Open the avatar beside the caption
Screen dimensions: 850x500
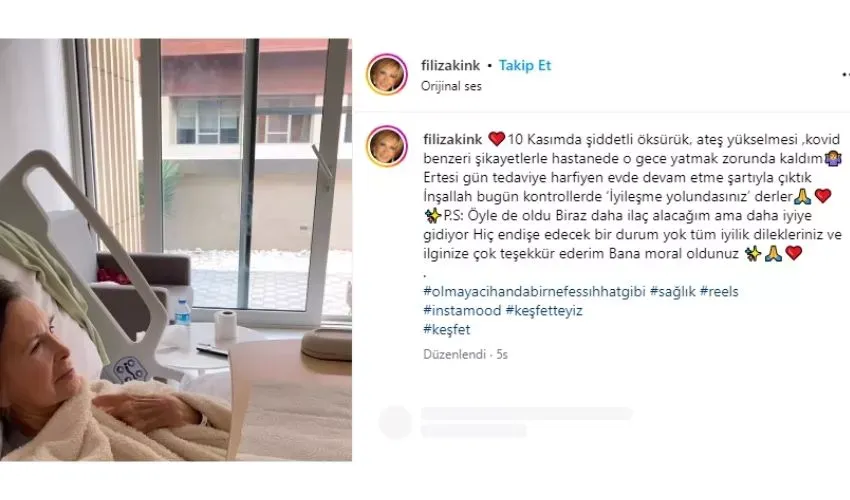(387, 146)
